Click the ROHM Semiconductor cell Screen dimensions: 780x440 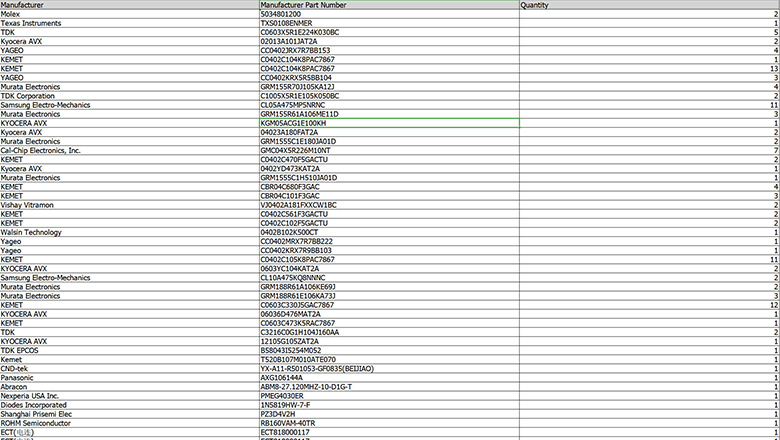[x=129, y=422]
